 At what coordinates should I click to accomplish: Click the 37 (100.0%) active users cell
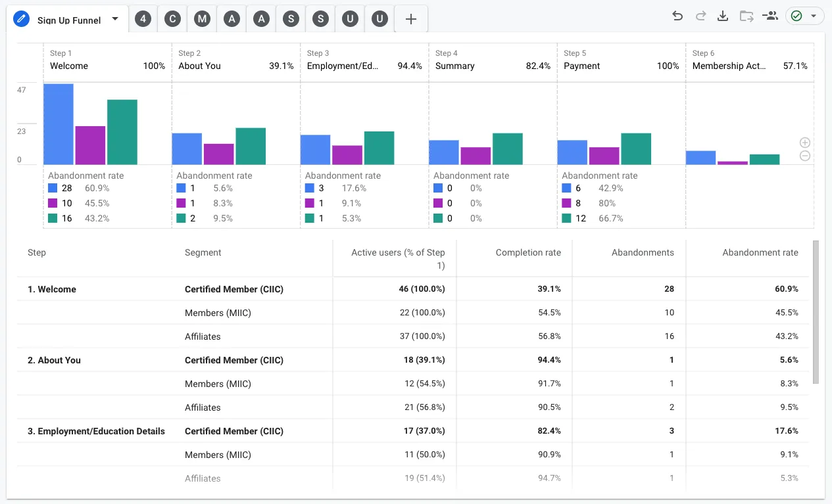coord(422,336)
